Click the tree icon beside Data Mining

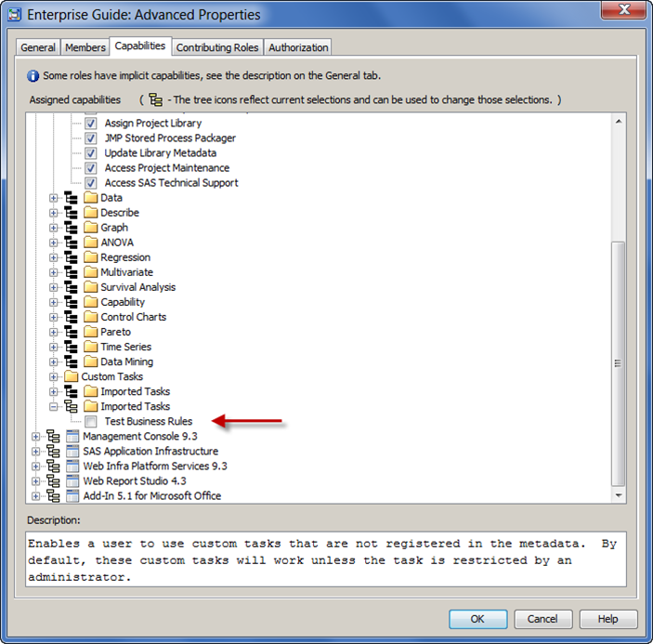(x=71, y=361)
